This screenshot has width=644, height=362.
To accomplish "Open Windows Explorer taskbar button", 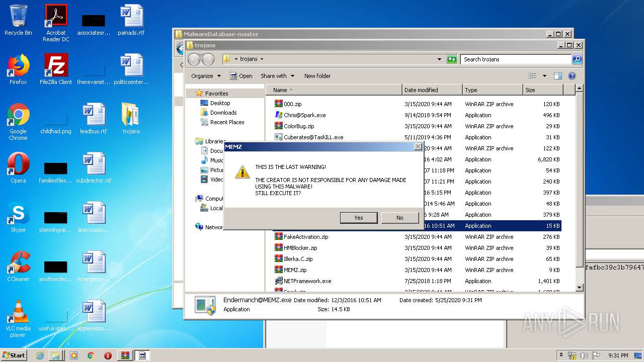I will pyautogui.click(x=56, y=355).
